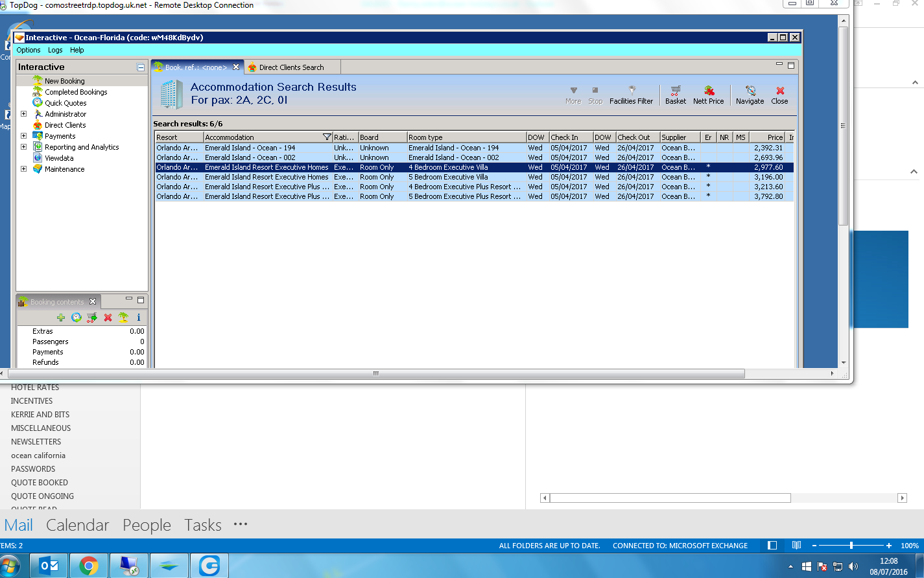Image resolution: width=924 pixels, height=578 pixels.
Task: Click the Basket shopping cart button
Action: [676, 95]
